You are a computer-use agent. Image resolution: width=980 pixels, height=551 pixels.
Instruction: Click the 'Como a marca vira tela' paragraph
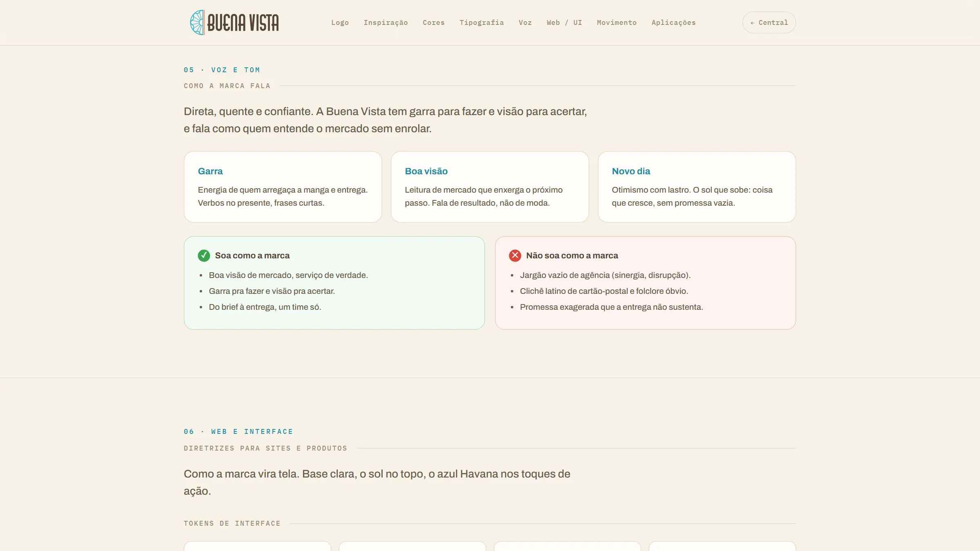(376, 482)
